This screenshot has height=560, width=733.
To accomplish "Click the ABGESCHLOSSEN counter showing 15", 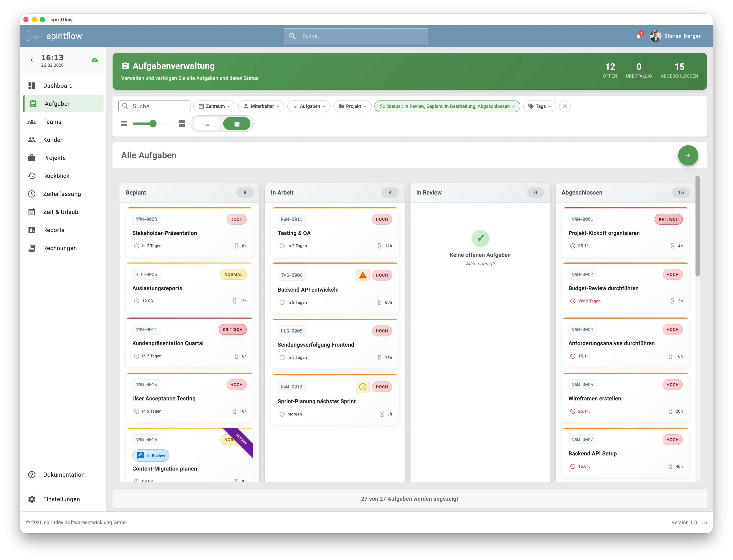I will coord(679,70).
